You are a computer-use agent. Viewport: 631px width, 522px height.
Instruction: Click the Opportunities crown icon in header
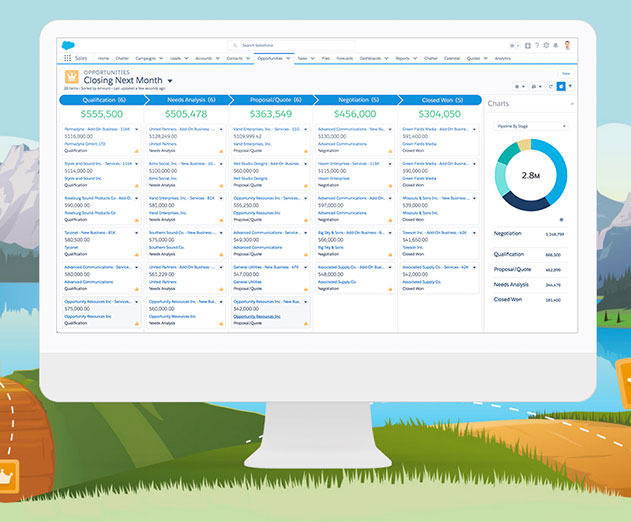click(72, 76)
